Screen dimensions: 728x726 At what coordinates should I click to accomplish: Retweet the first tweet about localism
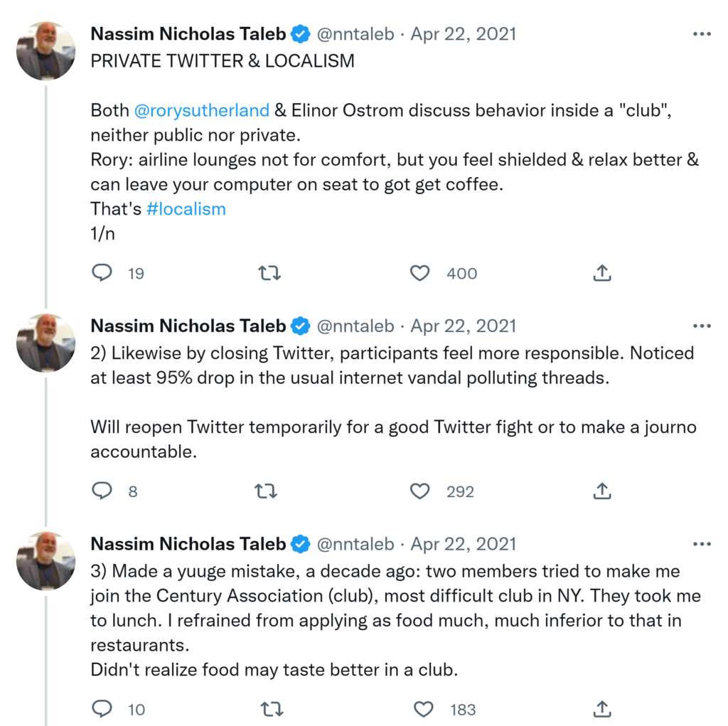tap(269, 273)
